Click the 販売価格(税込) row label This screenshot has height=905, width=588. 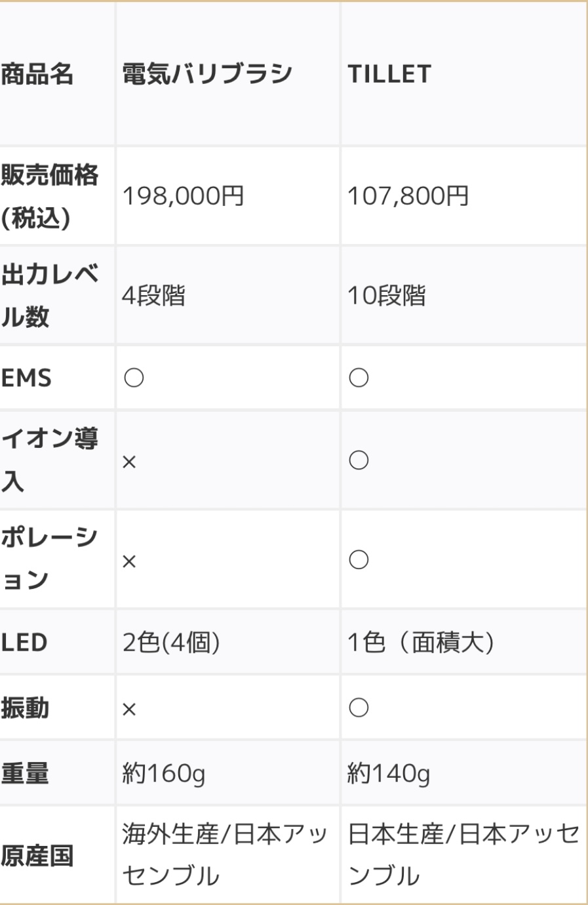[x=50, y=196]
